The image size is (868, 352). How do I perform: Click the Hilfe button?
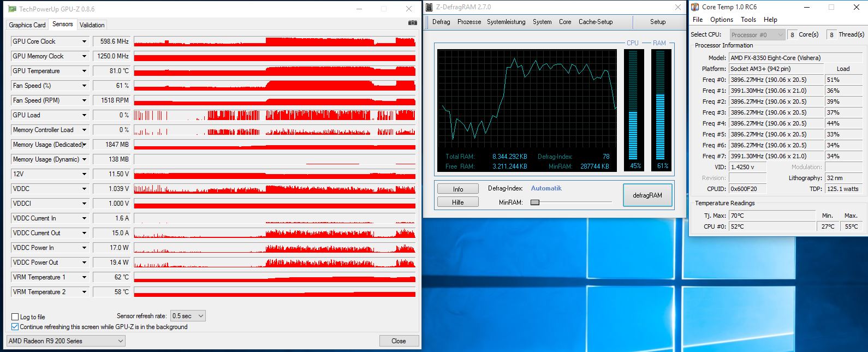coord(458,202)
